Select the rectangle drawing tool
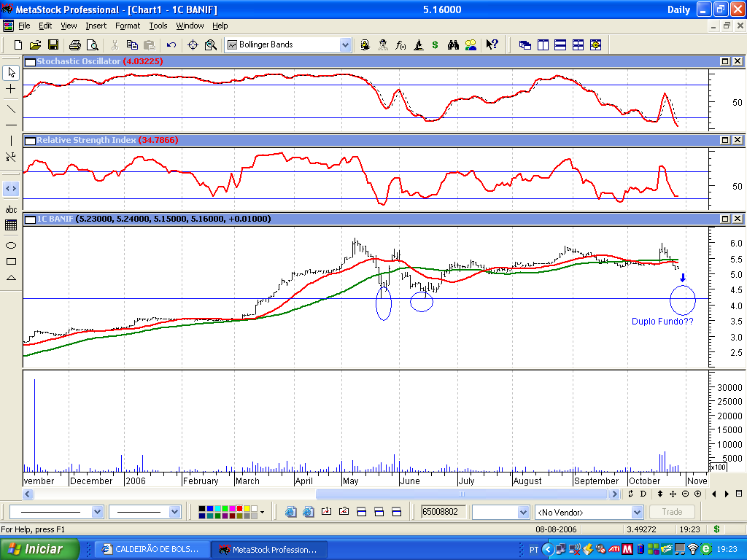 [x=11, y=262]
